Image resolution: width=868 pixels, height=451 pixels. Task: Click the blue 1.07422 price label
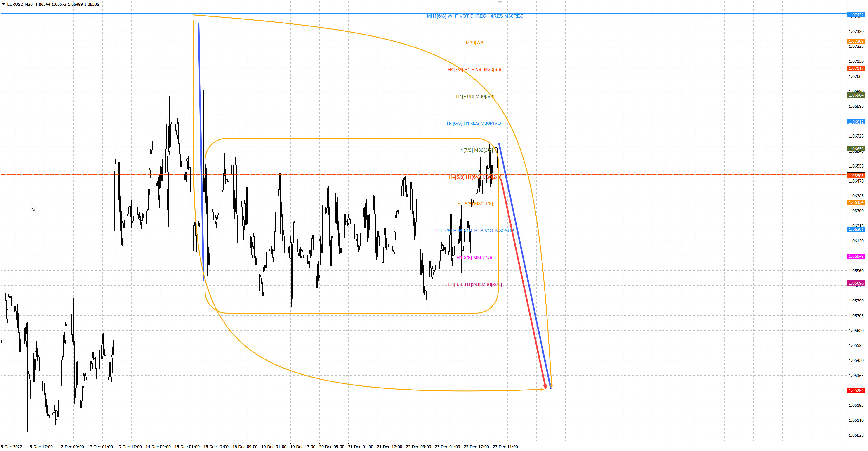[856, 15]
